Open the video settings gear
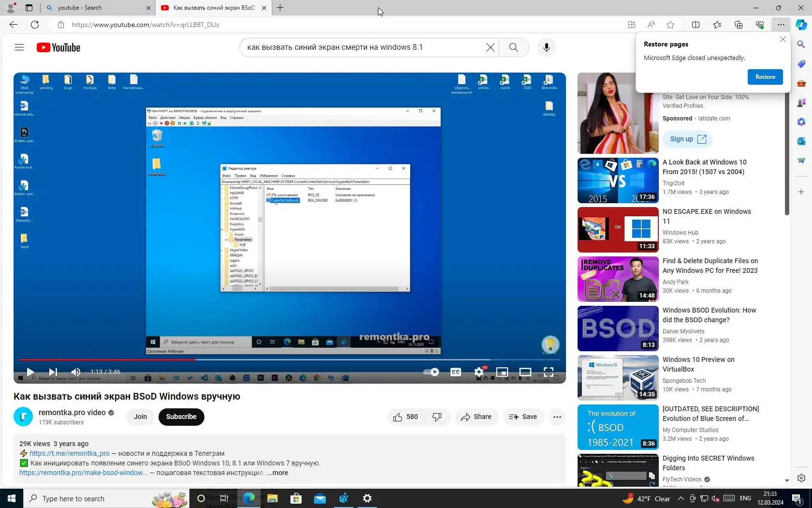812x508 pixels. point(479,372)
